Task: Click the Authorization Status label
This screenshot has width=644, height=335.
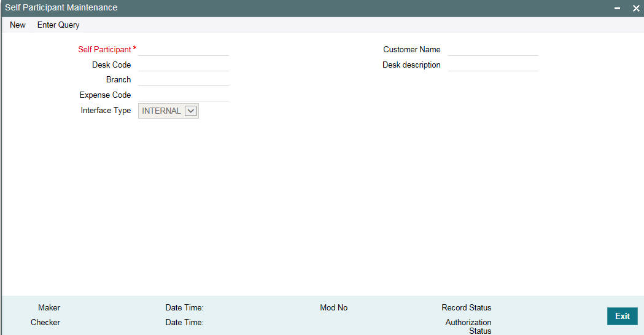Action: pos(468,326)
